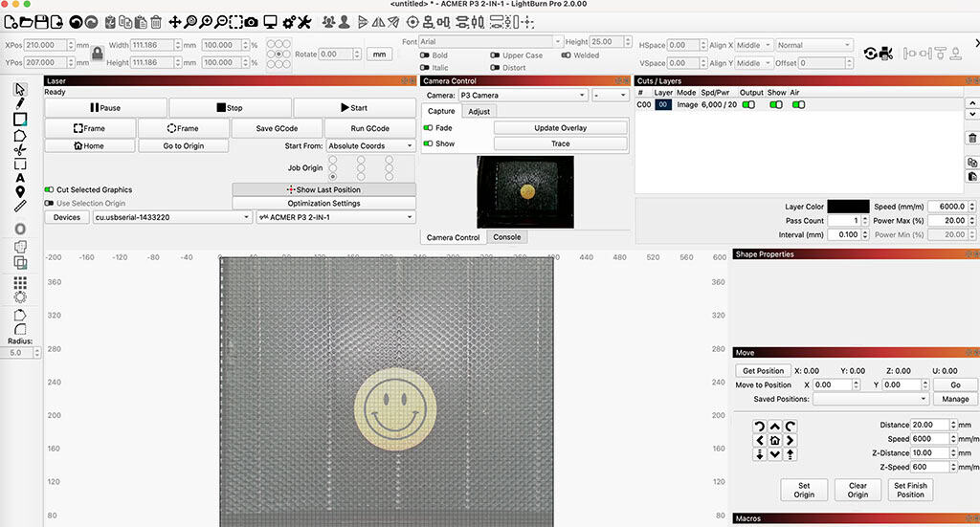This screenshot has height=527, width=980.
Task: Open the Align X Middle dropdown
Action: pos(754,45)
